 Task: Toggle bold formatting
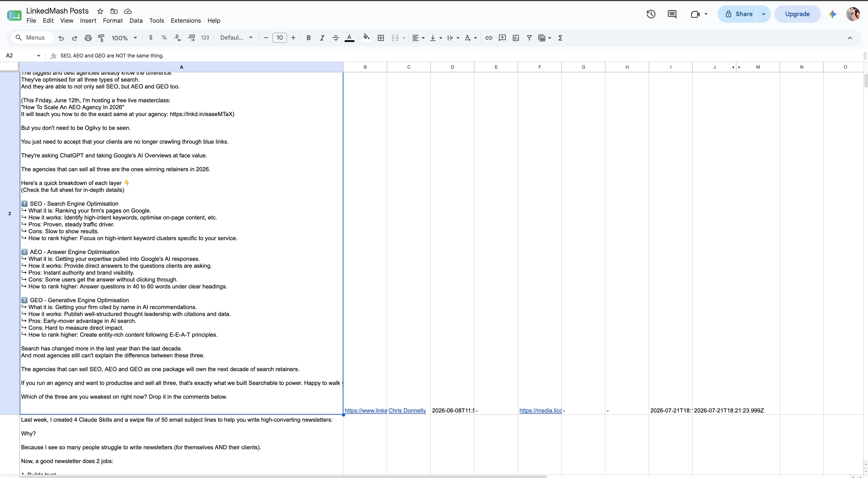coord(308,38)
